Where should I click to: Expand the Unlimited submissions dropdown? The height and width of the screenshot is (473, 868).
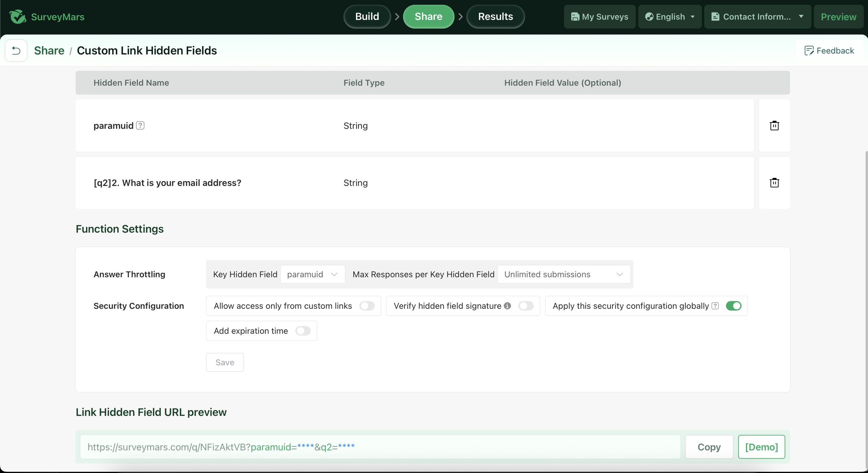coord(564,274)
